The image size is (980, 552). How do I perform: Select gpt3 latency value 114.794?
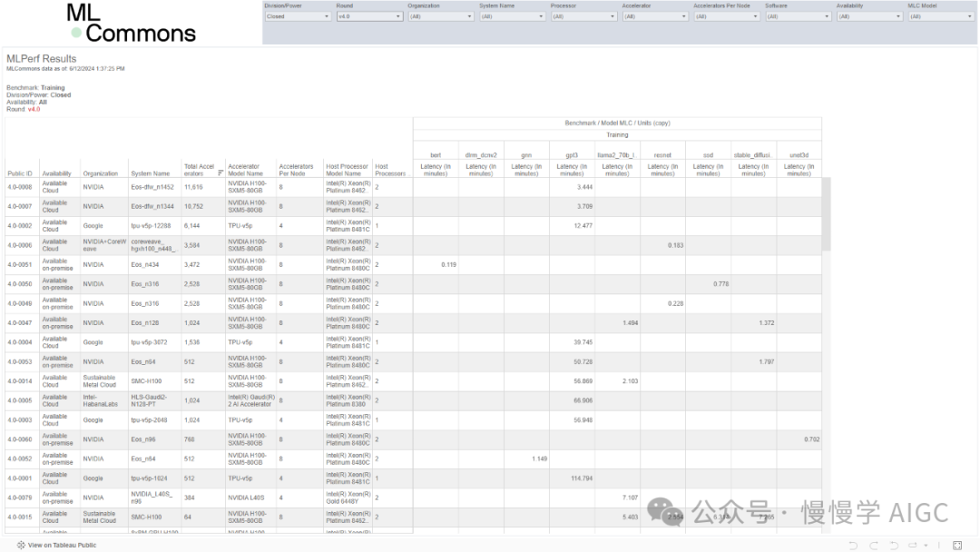pos(582,478)
